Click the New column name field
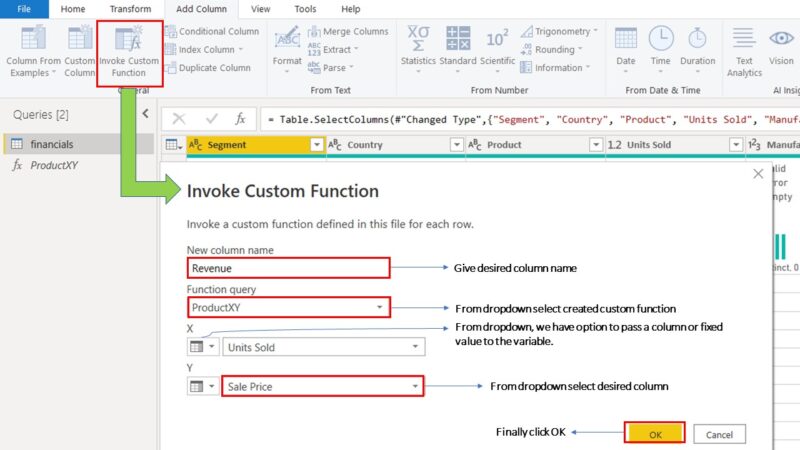800x450 pixels. [x=288, y=268]
